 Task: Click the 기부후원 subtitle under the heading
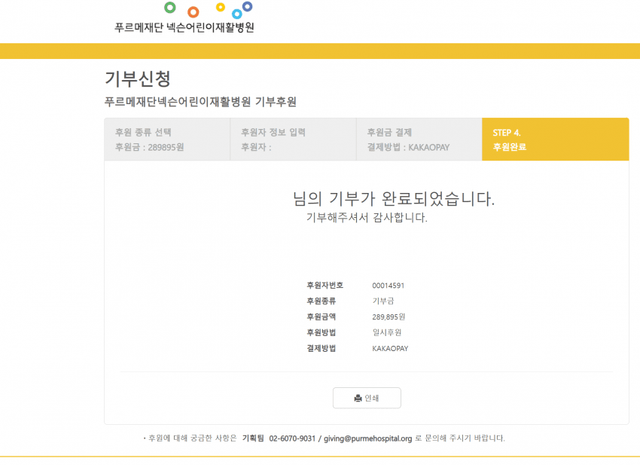200,102
